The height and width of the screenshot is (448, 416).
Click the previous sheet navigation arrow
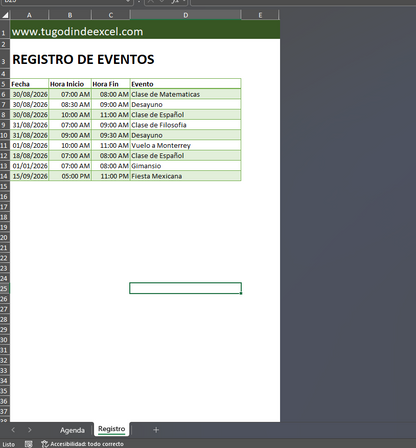pyautogui.click(x=13, y=430)
